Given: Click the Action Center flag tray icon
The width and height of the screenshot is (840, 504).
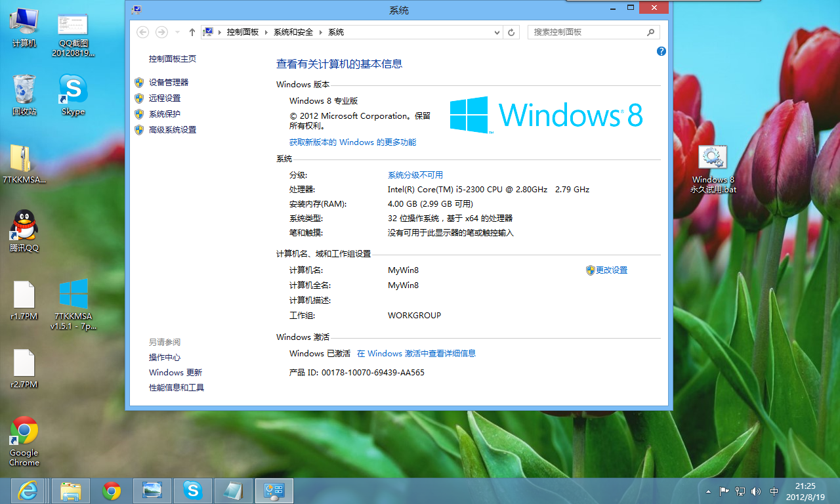Looking at the screenshot, I should pos(724,491).
